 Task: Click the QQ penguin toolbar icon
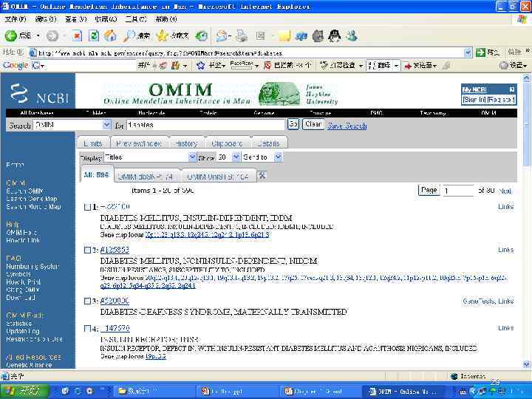pos(335,35)
